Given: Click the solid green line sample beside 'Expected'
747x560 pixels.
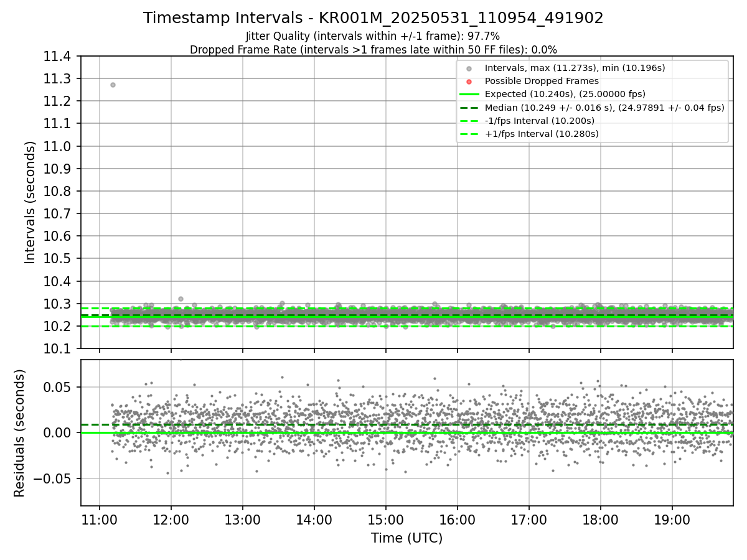Looking at the screenshot, I should click(x=469, y=94).
